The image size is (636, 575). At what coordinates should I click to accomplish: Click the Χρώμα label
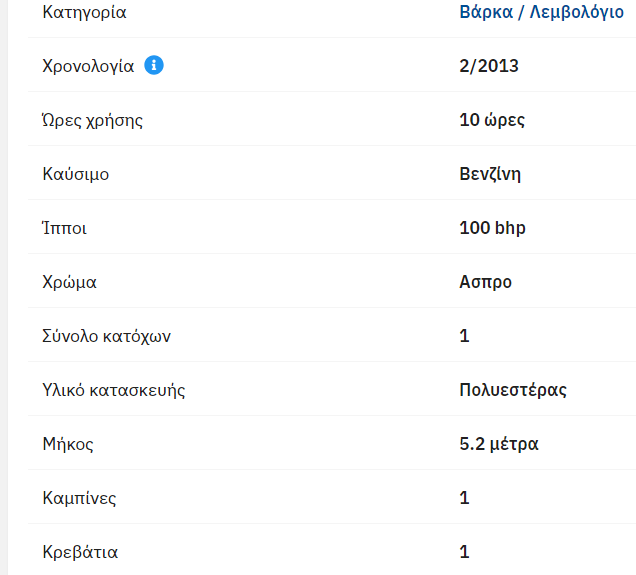click(x=69, y=283)
